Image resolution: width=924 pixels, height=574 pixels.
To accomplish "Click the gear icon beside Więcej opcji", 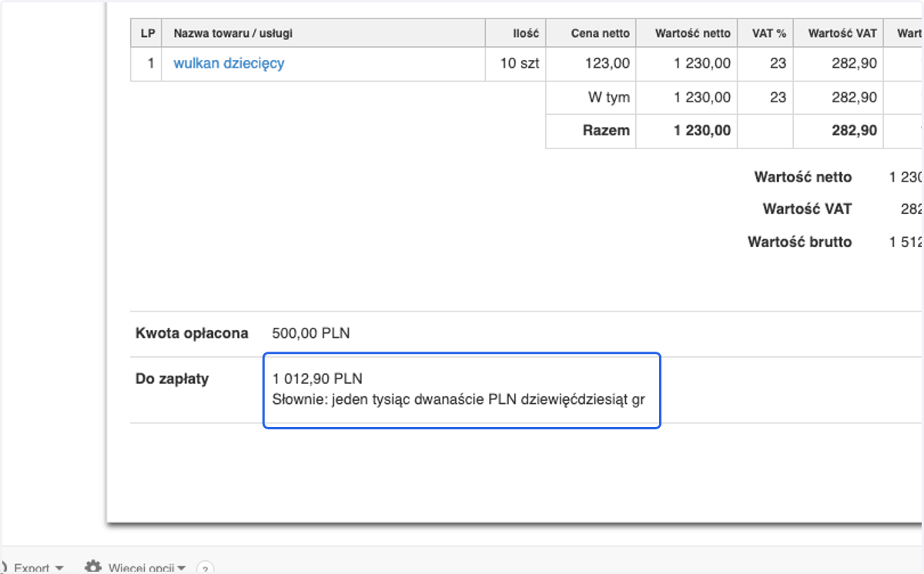I will (93, 567).
